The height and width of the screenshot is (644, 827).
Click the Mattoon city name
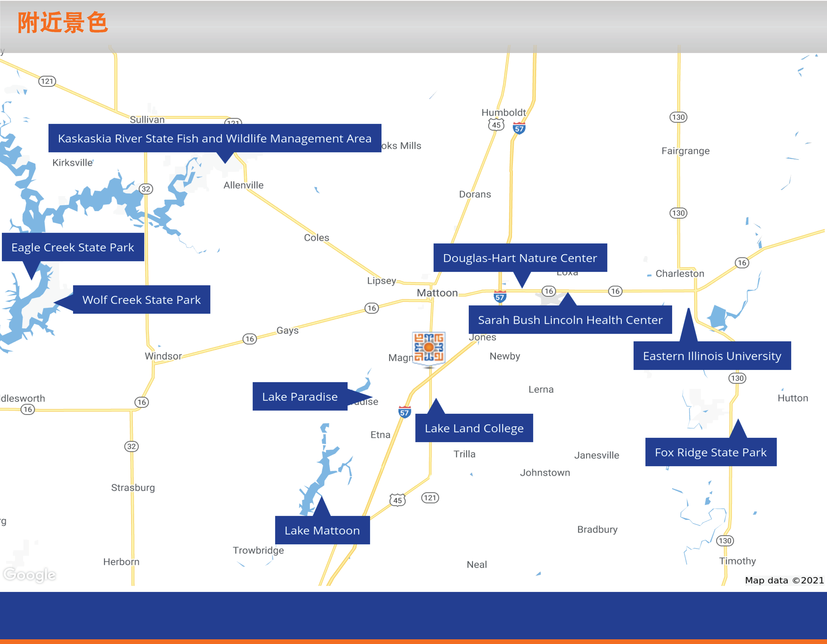(x=437, y=293)
